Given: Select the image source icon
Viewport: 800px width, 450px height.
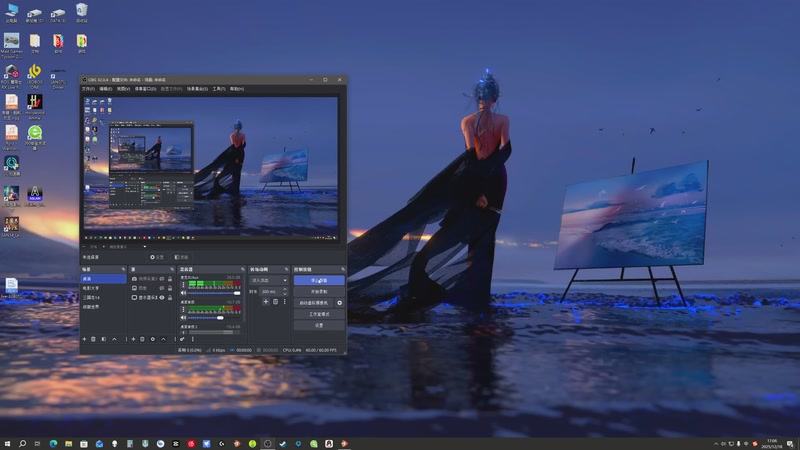Looking at the screenshot, I should [134, 288].
